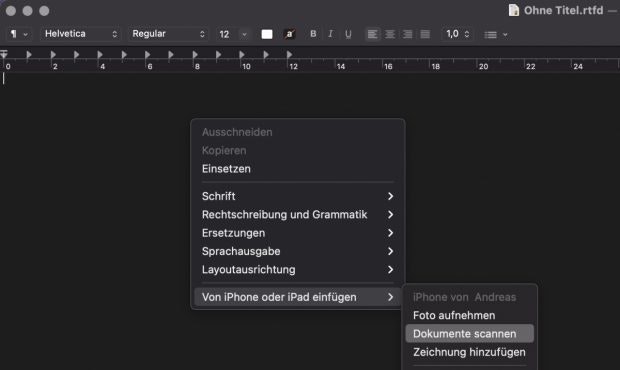
Task: Open the paragraph styles menu
Action: [x=19, y=34]
